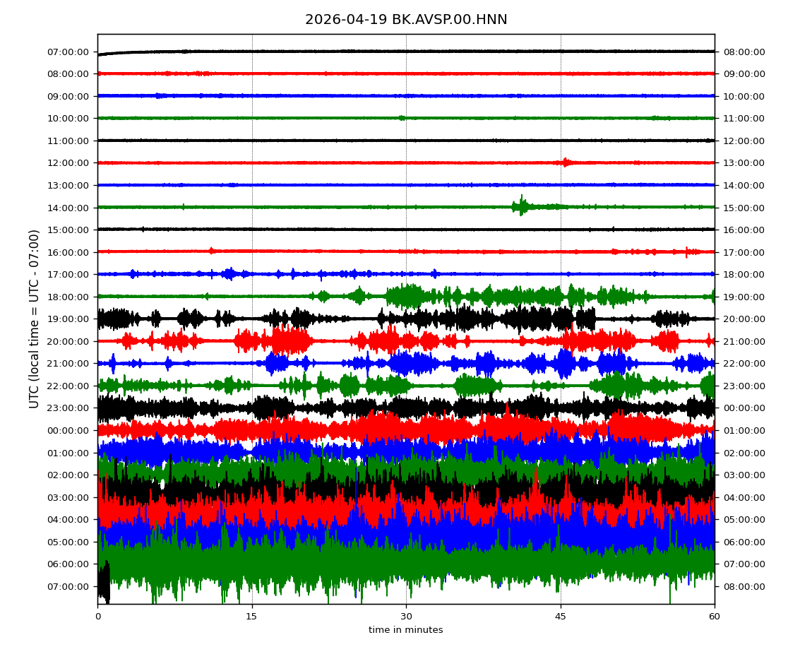Select the 15 minute x-axis tick label
The width and height of the screenshot is (812, 671).
click(x=252, y=617)
